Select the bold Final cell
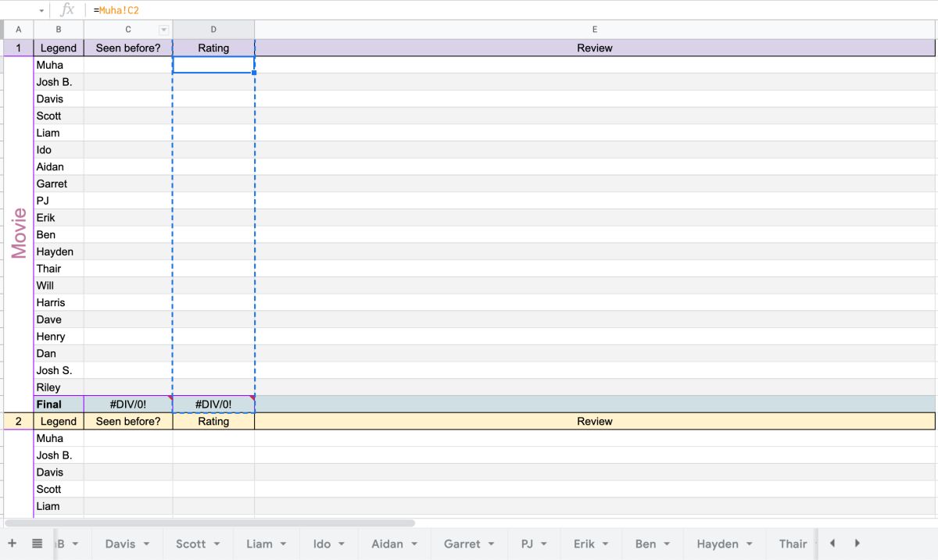This screenshot has height=560, width=938. pyautogui.click(x=59, y=405)
